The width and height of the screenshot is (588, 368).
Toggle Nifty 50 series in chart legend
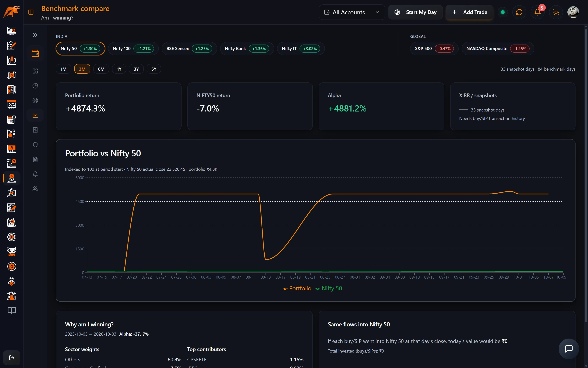tap(328, 288)
